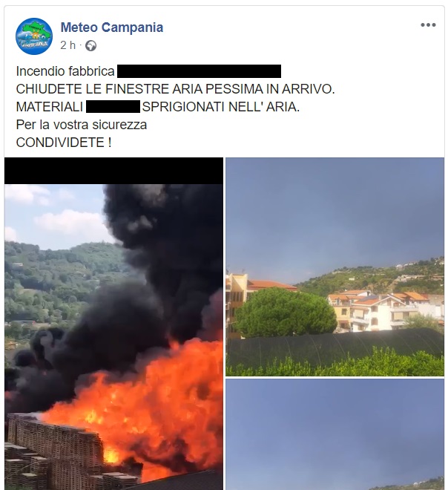The width and height of the screenshot is (448, 490).
Task: Open the top-right houses and hills photo
Action: 335,267
